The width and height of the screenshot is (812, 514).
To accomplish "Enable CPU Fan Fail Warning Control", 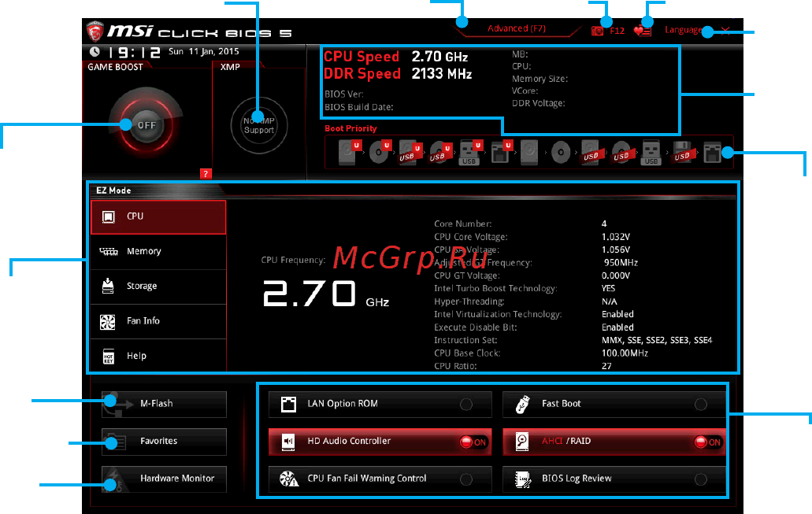I will (x=380, y=479).
